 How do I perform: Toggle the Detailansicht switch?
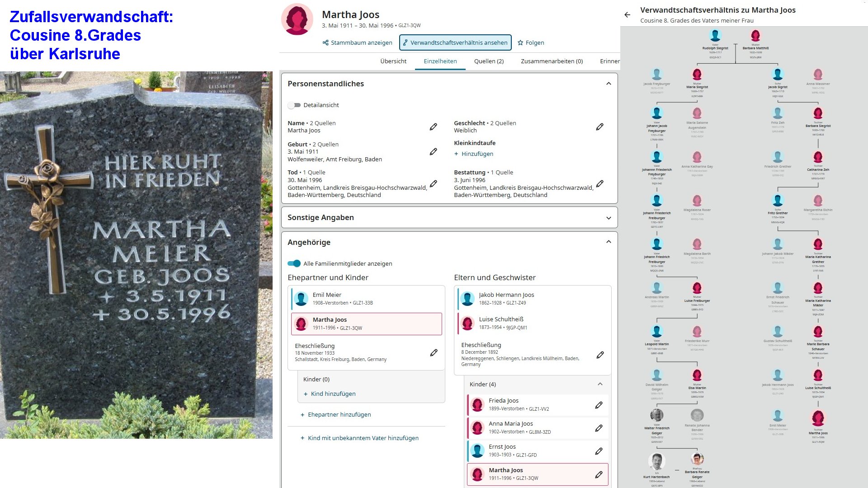pyautogui.click(x=294, y=105)
